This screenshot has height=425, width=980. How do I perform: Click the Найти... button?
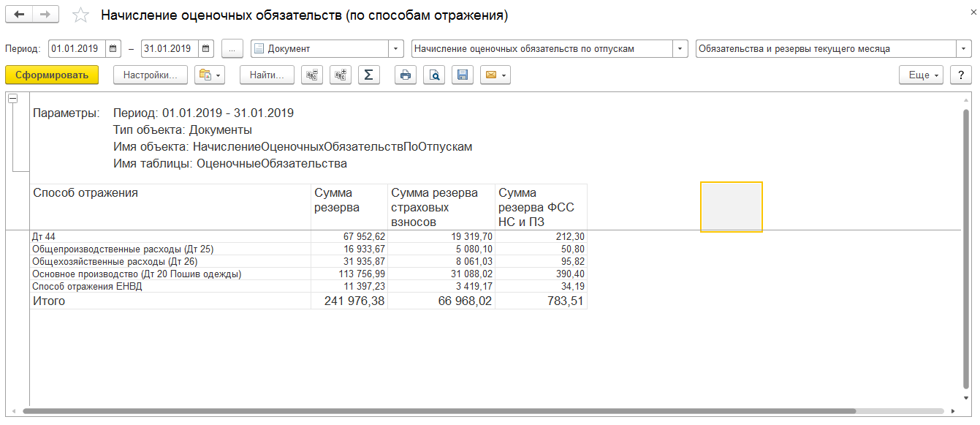coord(267,75)
